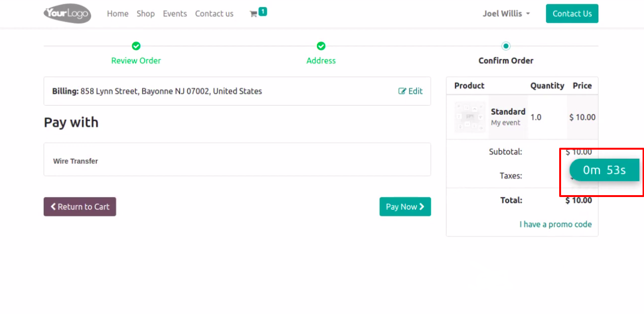The height and width of the screenshot is (314, 644).
Task: Click the Review Order green checkmark step
Action: (136, 46)
